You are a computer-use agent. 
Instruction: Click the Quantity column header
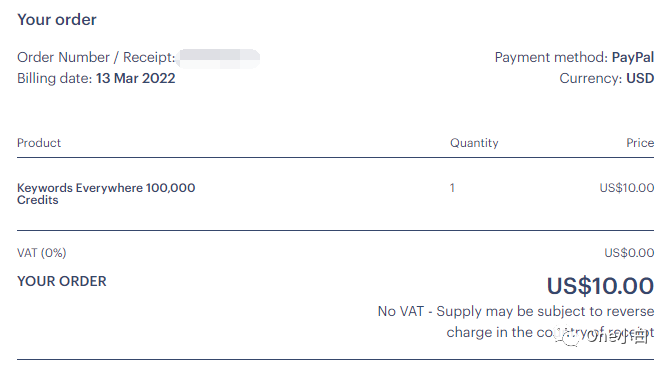[x=474, y=143]
